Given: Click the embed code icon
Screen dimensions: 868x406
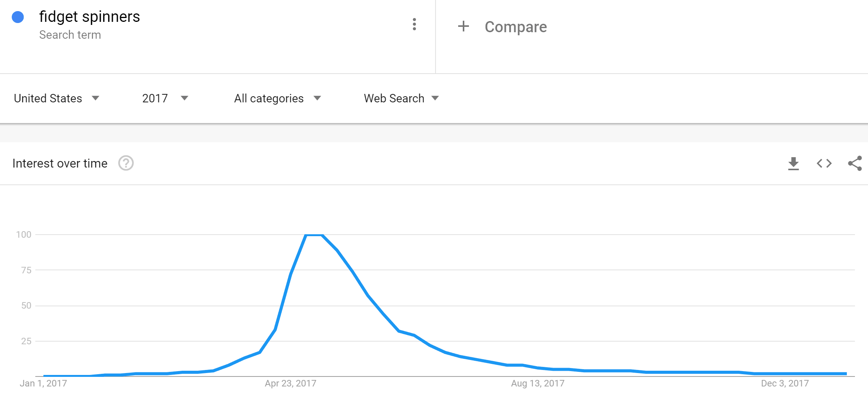Looking at the screenshot, I should coord(824,164).
